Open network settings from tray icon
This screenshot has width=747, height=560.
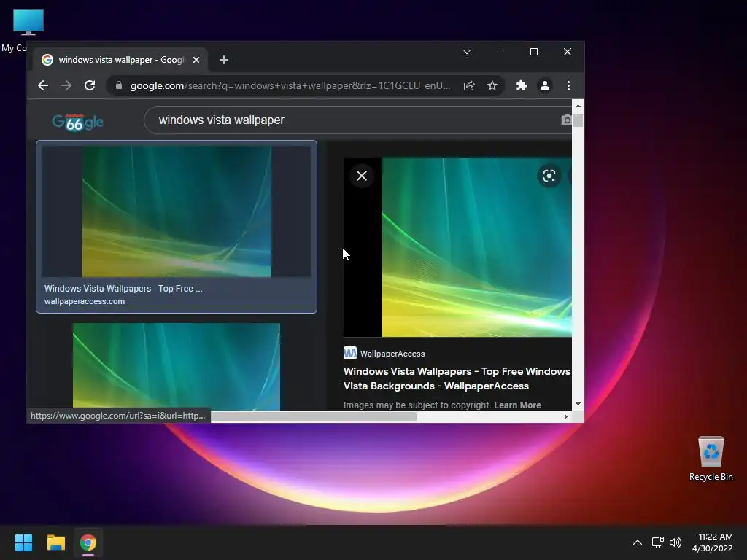pos(658,542)
